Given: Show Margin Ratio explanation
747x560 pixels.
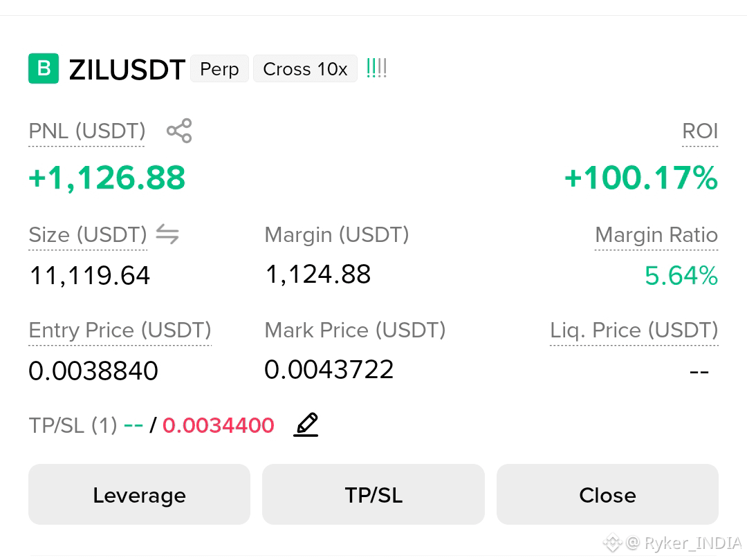Looking at the screenshot, I should coord(656,235).
